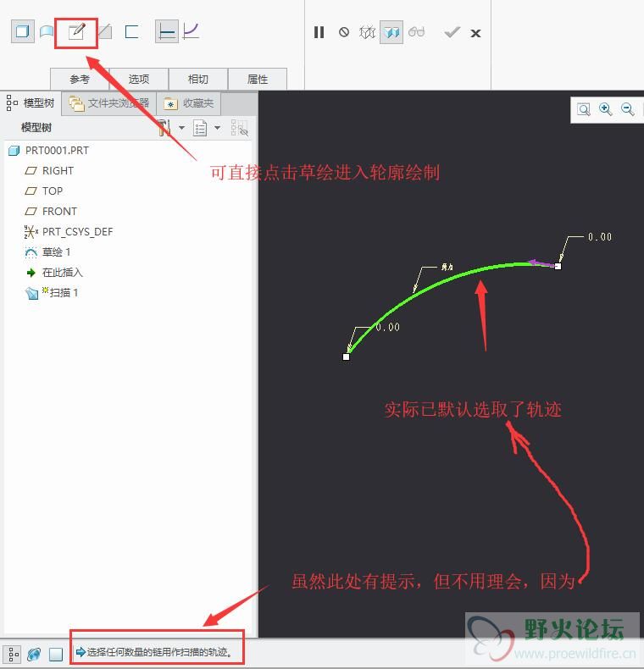Cancel the sweep feature with X
This screenshot has height=669, width=644.
coord(475,33)
